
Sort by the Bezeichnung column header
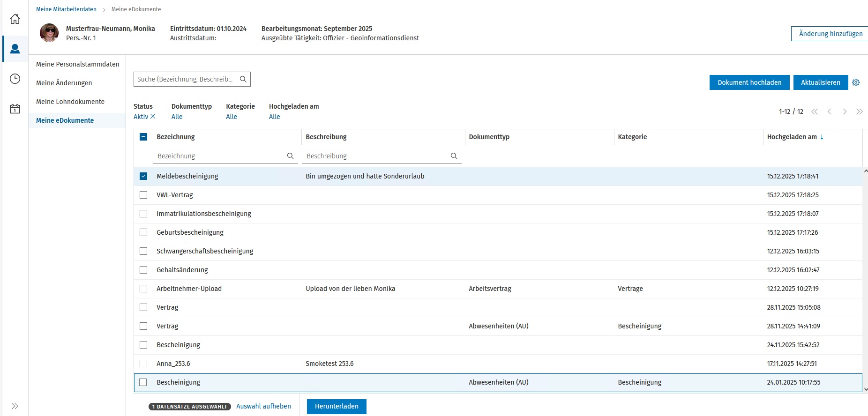176,137
